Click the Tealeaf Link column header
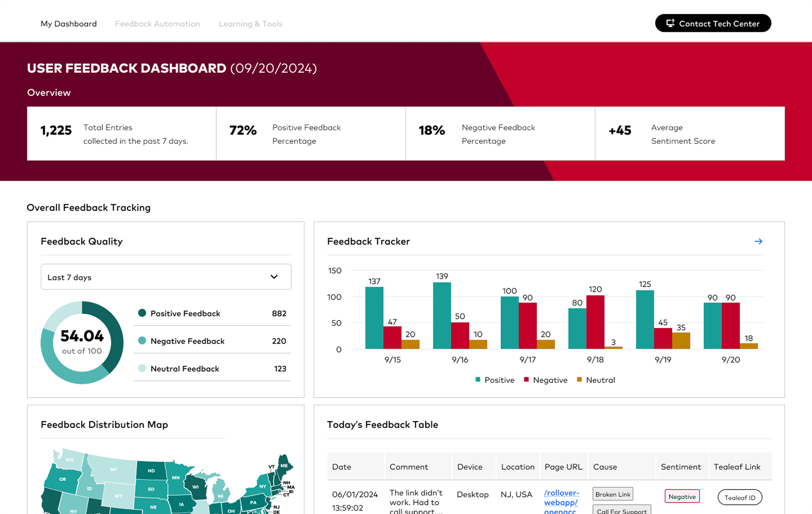This screenshot has height=514, width=812. tap(740, 467)
